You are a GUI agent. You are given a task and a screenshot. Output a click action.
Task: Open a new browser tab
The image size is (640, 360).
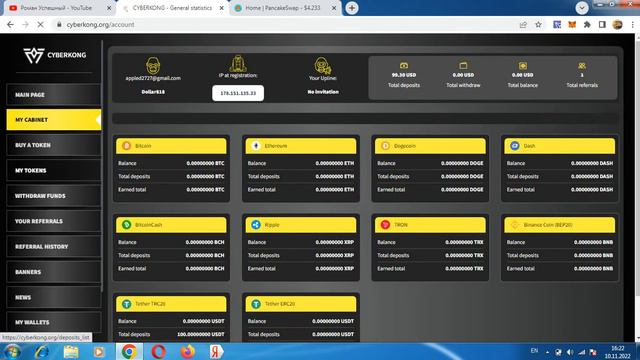click(x=352, y=8)
